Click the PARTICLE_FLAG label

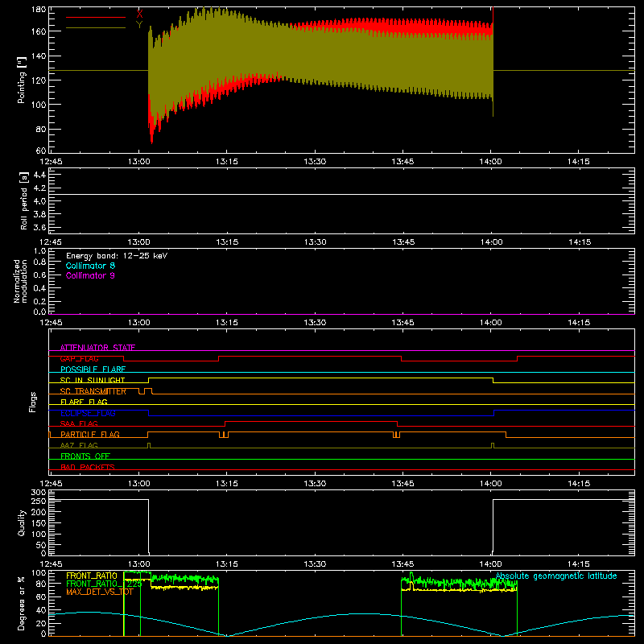coord(90,435)
